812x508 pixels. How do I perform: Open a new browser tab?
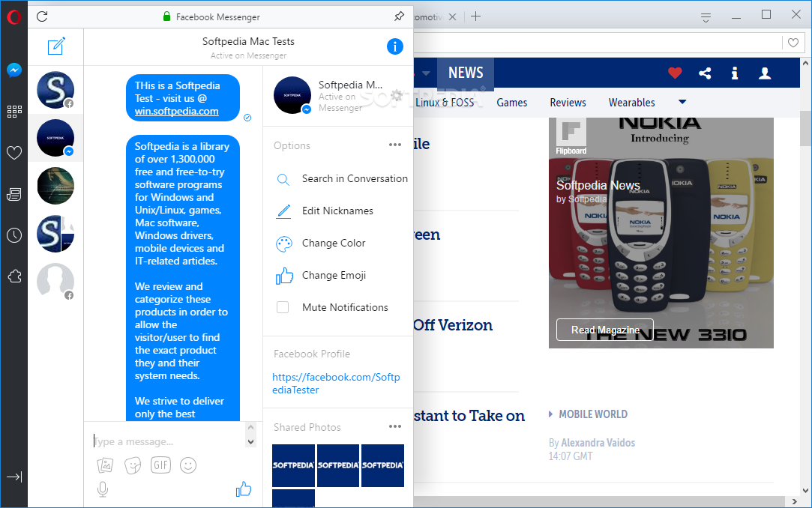[476, 16]
